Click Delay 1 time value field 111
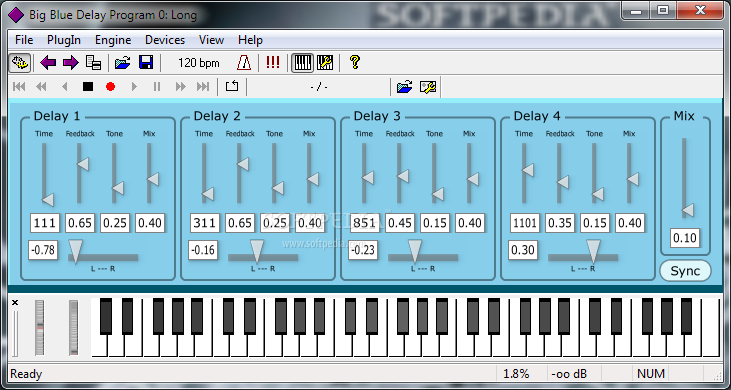This screenshot has height=390, width=731. pyautogui.click(x=45, y=223)
